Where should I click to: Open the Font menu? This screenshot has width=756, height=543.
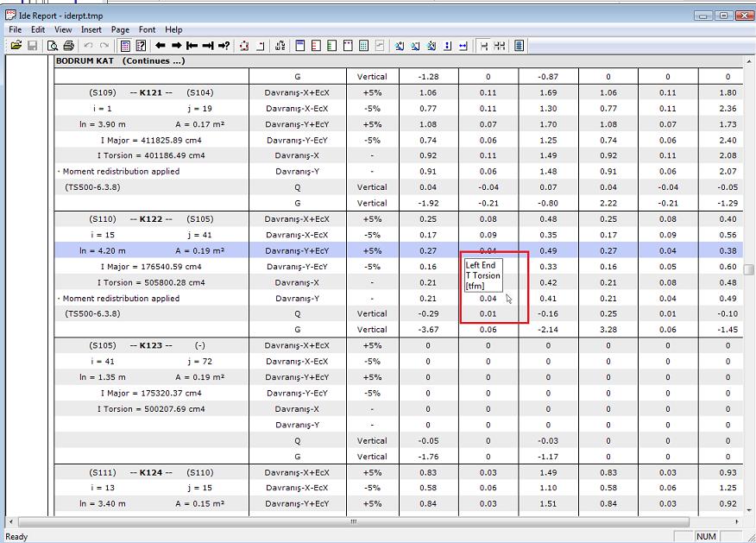point(147,29)
